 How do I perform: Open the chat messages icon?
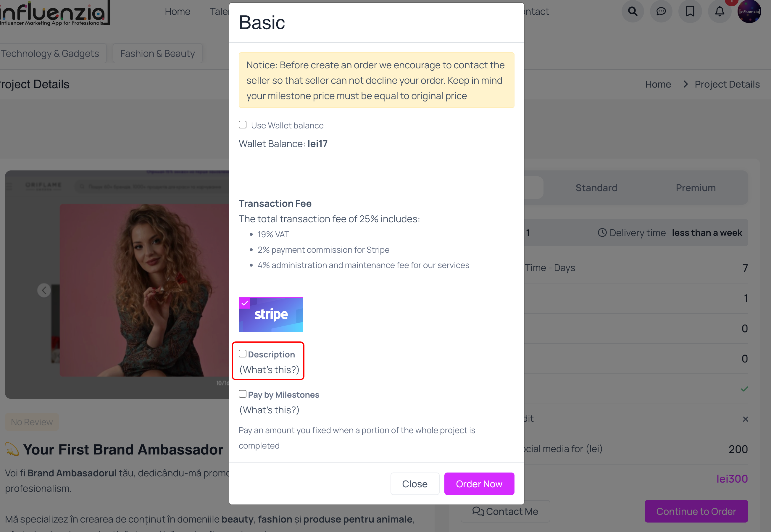[661, 12]
